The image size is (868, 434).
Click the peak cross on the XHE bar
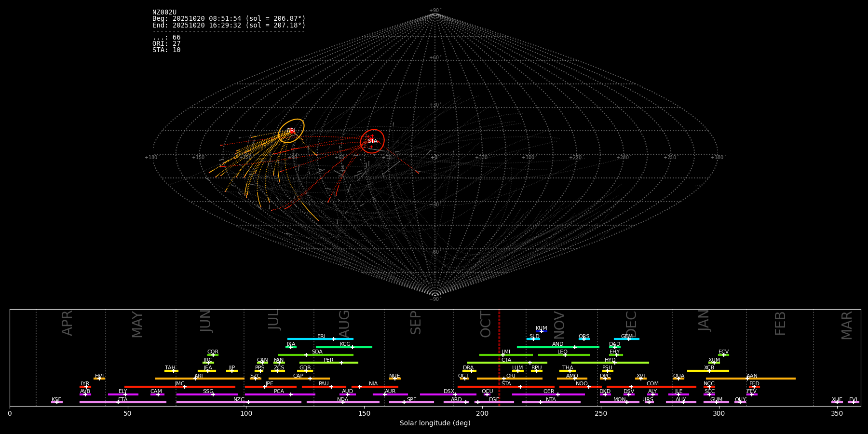837,402
